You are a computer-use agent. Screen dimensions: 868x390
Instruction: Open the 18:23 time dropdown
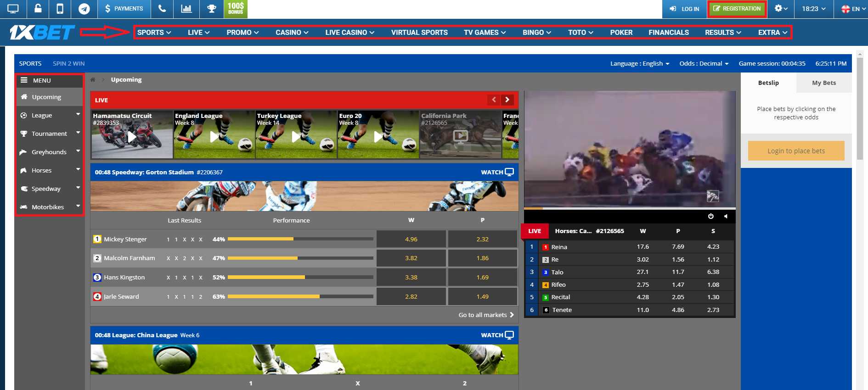click(814, 9)
